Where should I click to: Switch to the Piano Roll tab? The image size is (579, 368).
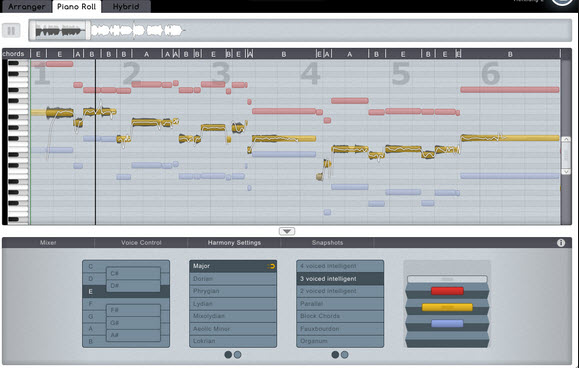click(77, 7)
